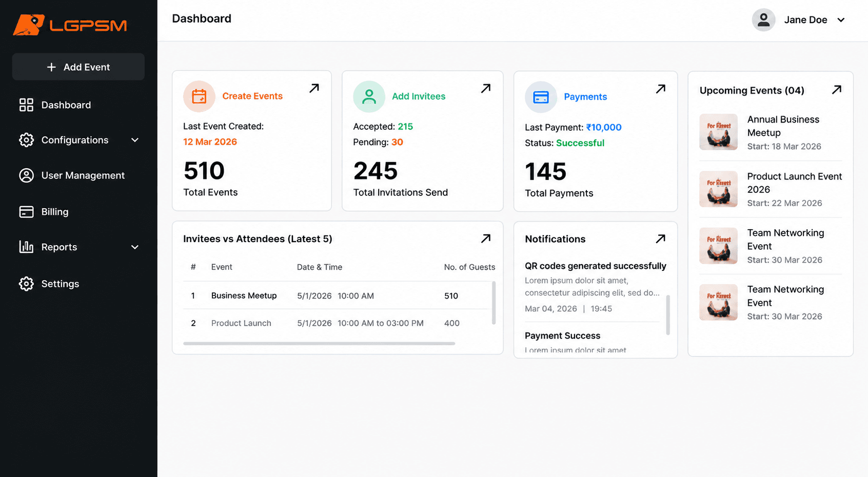Open User Management page
This screenshot has width=868, height=477.
pos(83,175)
